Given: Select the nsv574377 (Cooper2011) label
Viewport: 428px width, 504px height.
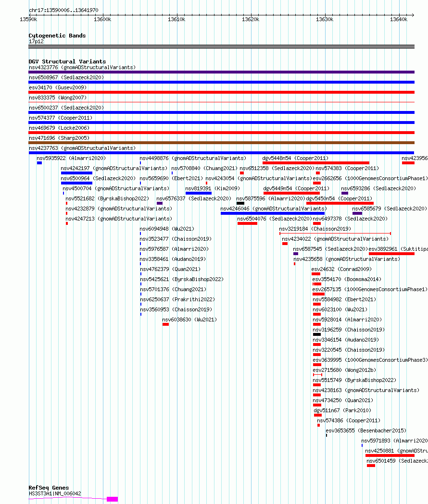Looking at the screenshot, I should pyautogui.click(x=61, y=118).
